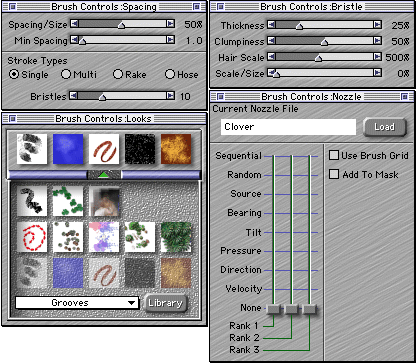Viewport: 416px width, 364px height.
Task: Choose the Rake stroke type
Action: click(x=118, y=74)
